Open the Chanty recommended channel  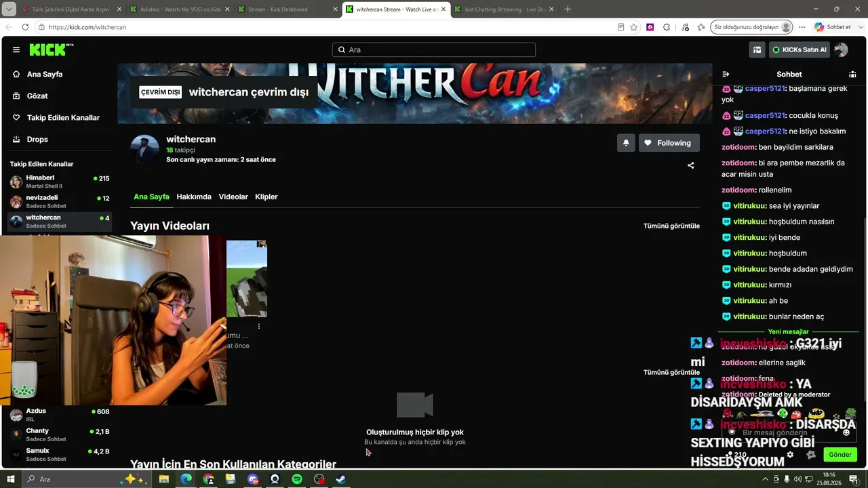tap(60, 434)
